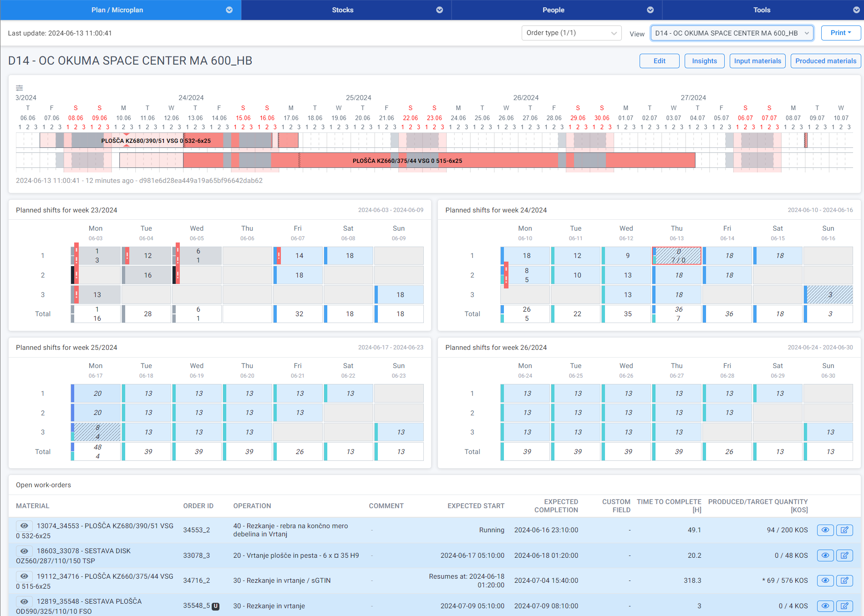Image resolution: width=864 pixels, height=616 pixels.
Task: Click Planned shifts for week 26/2024 heading
Action: (x=496, y=348)
